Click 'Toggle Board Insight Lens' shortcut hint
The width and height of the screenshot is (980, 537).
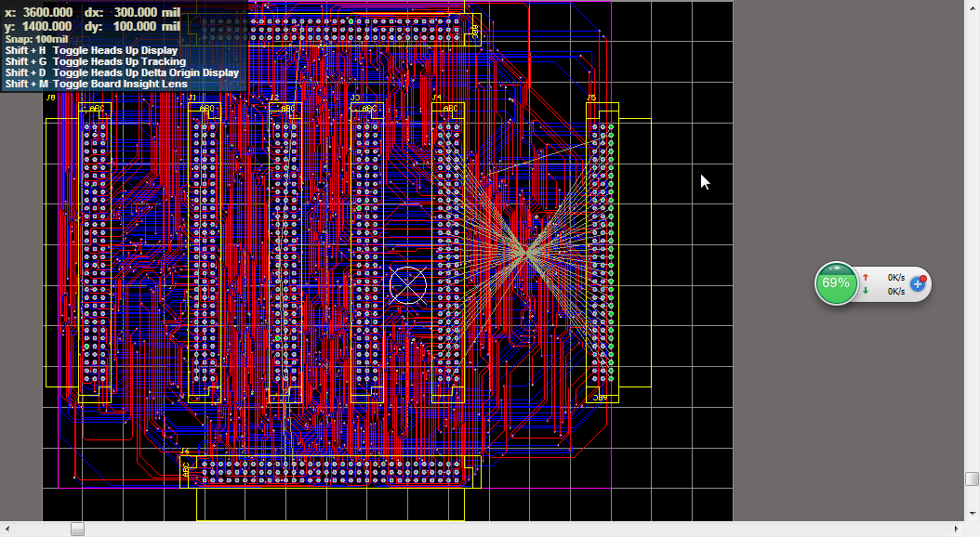(x=120, y=84)
